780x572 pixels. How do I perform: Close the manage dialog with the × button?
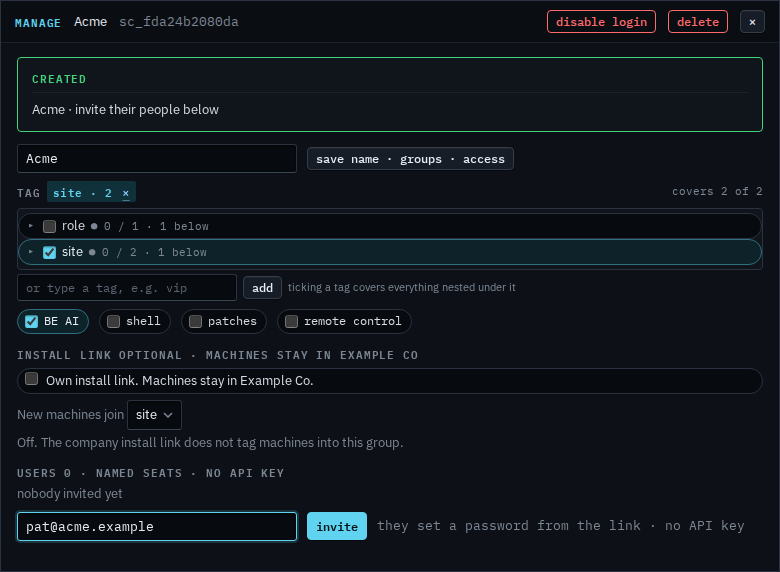[x=752, y=22]
